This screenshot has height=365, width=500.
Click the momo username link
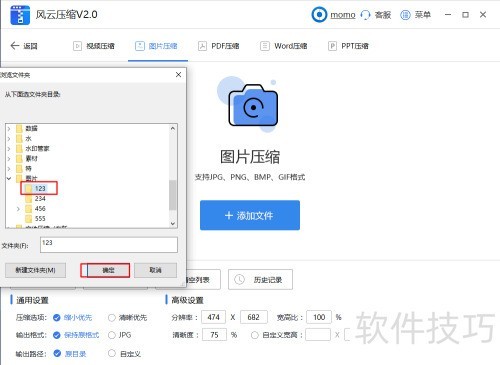pyautogui.click(x=343, y=15)
